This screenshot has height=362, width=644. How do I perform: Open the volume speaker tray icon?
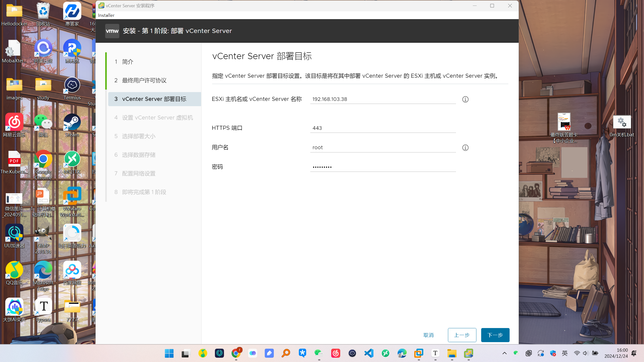586,353
